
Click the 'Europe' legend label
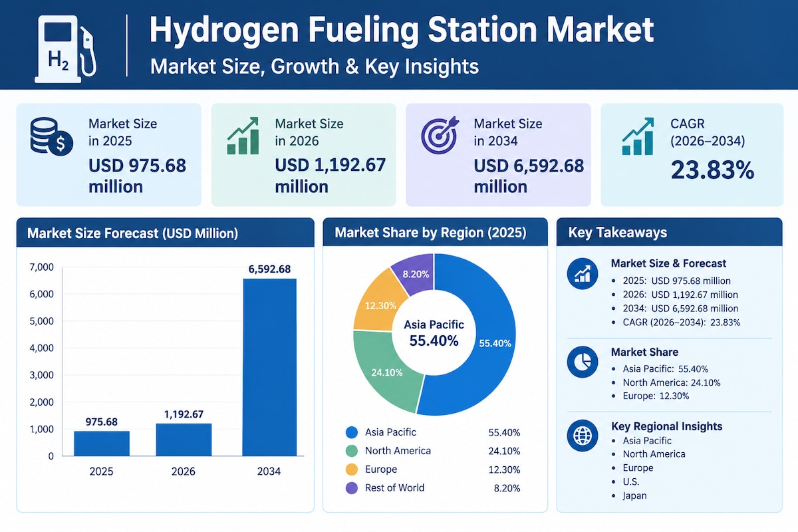pyautogui.click(x=381, y=469)
